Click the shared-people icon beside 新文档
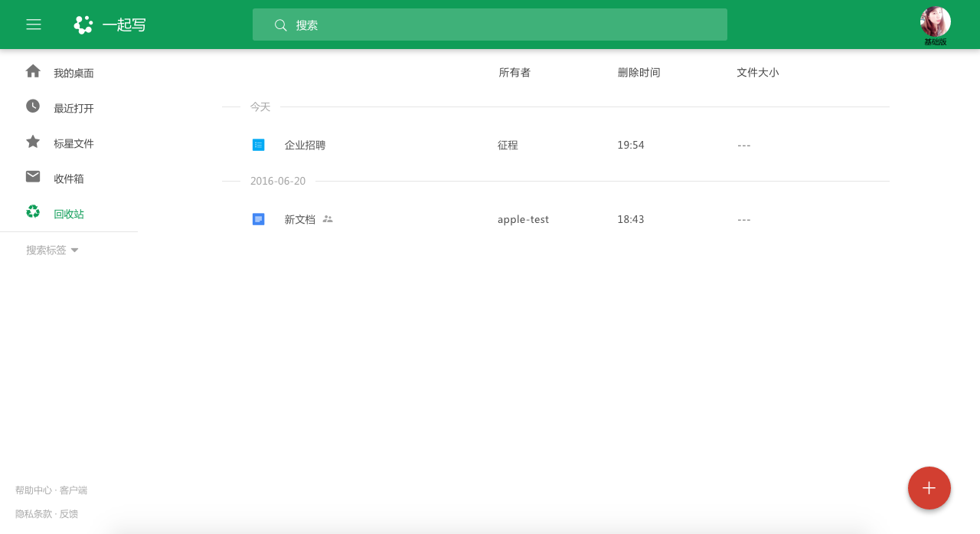980x534 pixels. pos(328,219)
